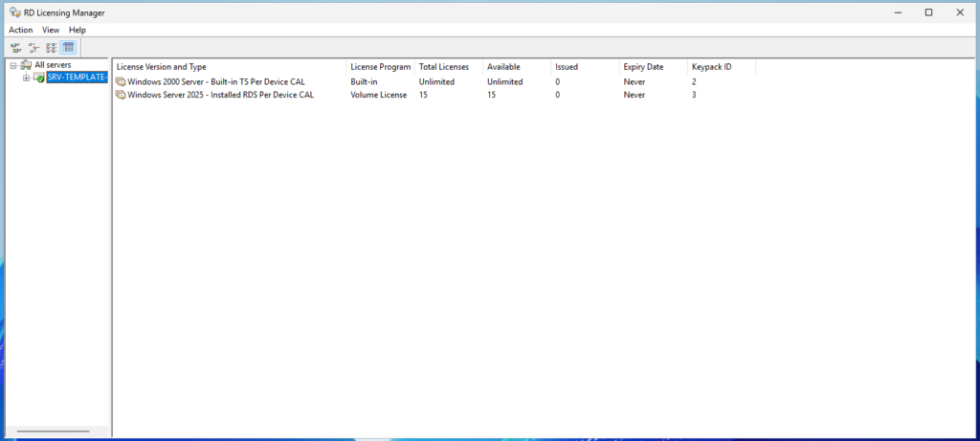Click the All servers network icon

26,65
